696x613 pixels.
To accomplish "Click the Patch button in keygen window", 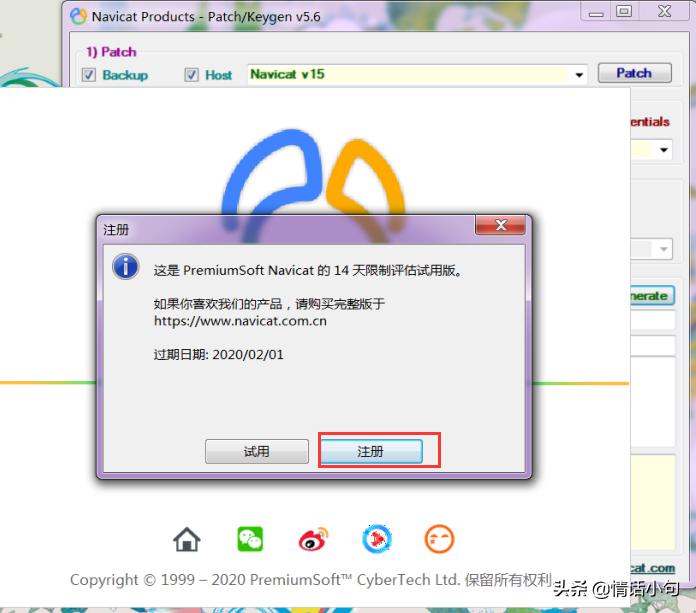I will 634,73.
